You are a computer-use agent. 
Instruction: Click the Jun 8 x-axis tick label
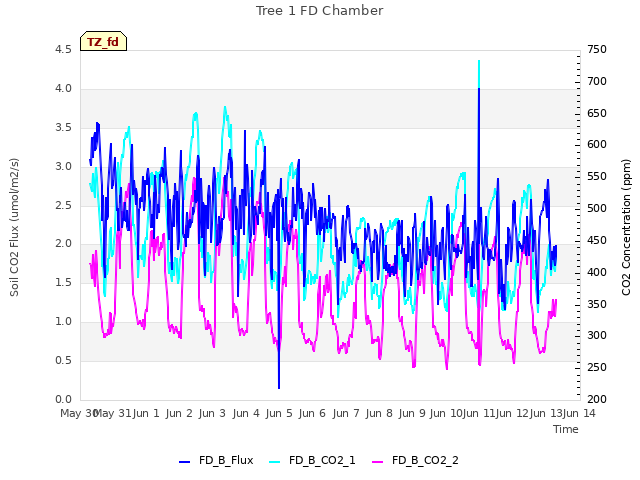(379, 413)
